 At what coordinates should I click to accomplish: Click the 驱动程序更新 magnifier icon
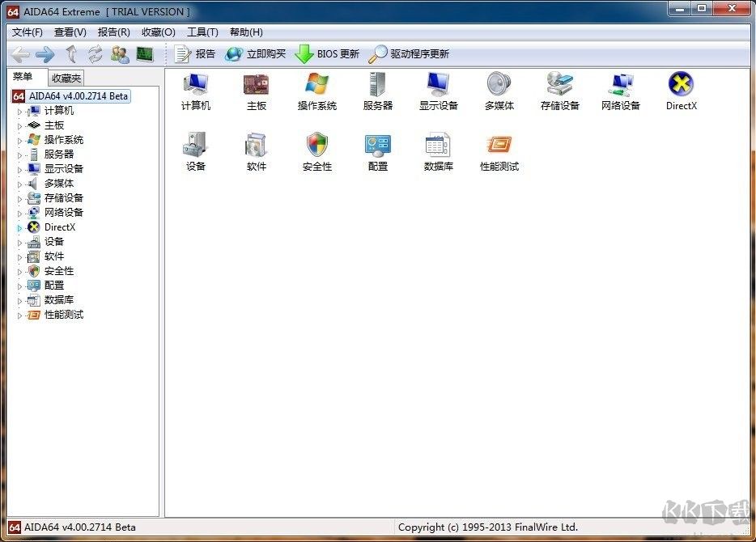(x=377, y=54)
